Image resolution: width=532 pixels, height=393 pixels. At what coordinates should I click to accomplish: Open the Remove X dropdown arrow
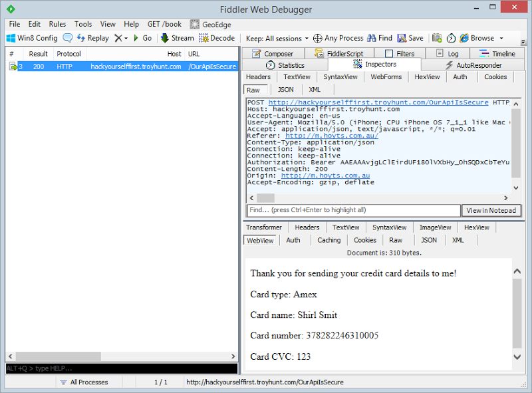point(126,39)
